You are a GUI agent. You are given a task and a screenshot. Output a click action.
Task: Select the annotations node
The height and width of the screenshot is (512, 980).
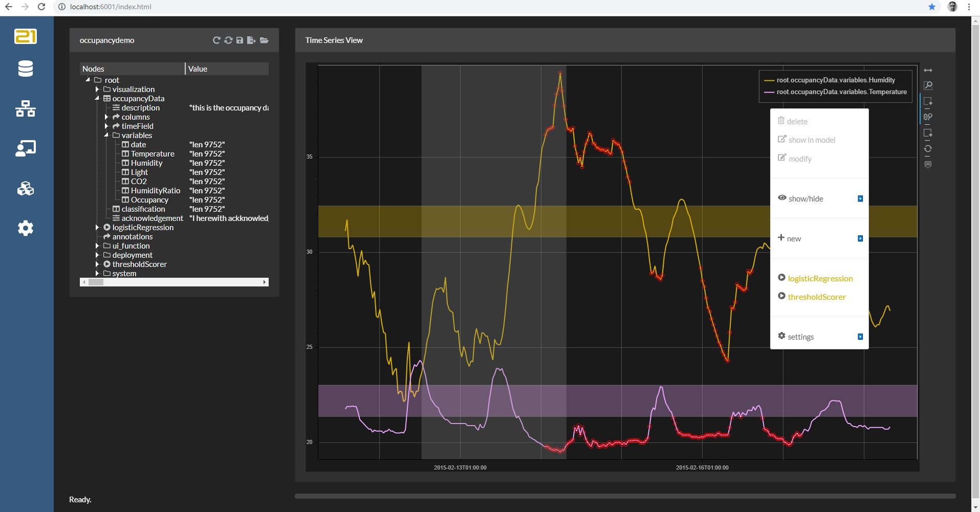click(133, 237)
